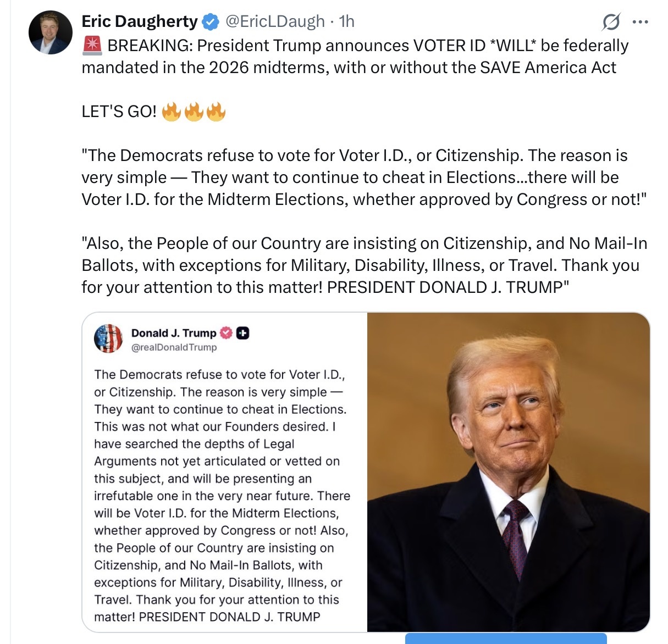Viewport: 668px width, 644px height.
Task: Click the blue button bar below the image
Action: [506, 639]
